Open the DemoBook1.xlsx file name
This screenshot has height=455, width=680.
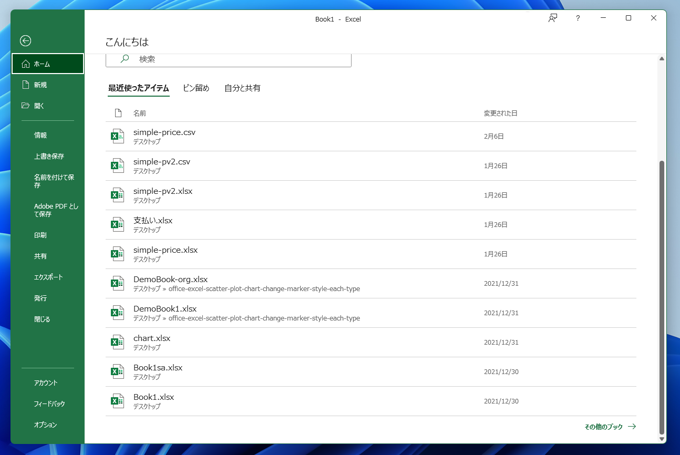click(165, 309)
